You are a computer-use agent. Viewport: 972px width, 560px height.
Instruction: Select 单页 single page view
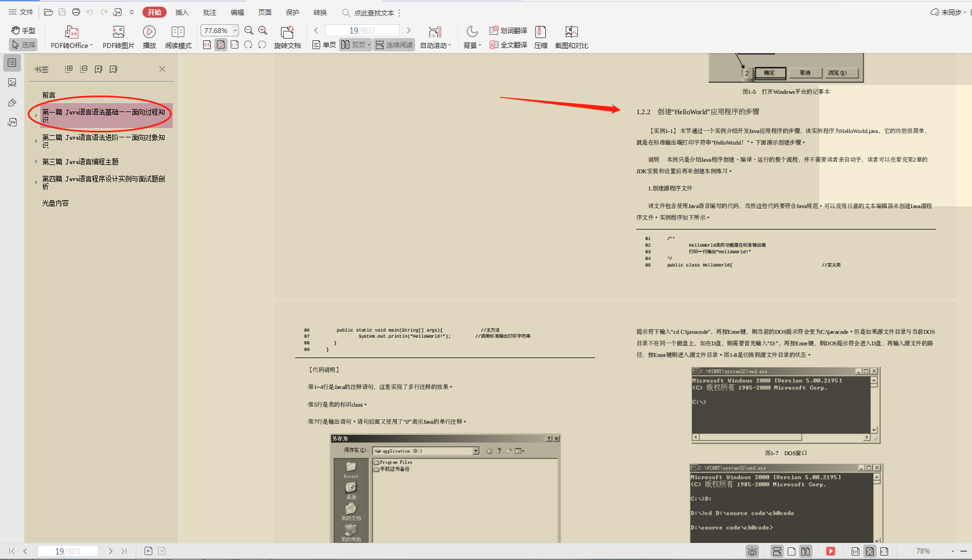tap(324, 45)
